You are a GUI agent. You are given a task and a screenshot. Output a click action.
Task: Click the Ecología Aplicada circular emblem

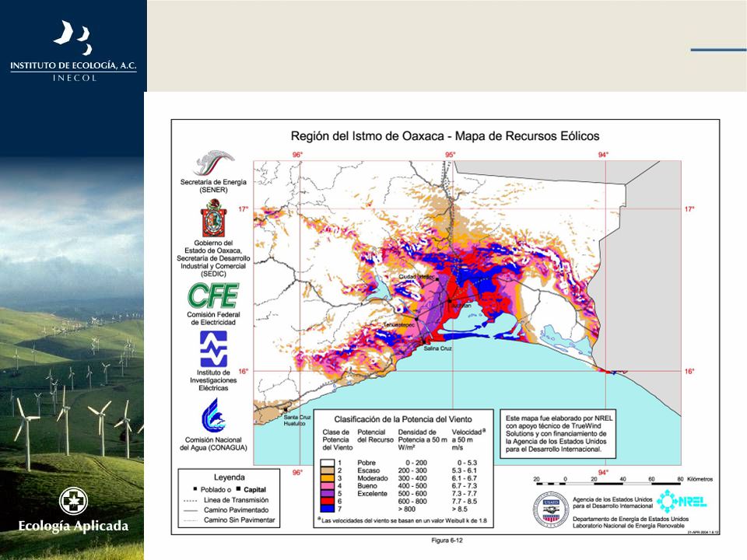pyautogui.click(x=73, y=501)
